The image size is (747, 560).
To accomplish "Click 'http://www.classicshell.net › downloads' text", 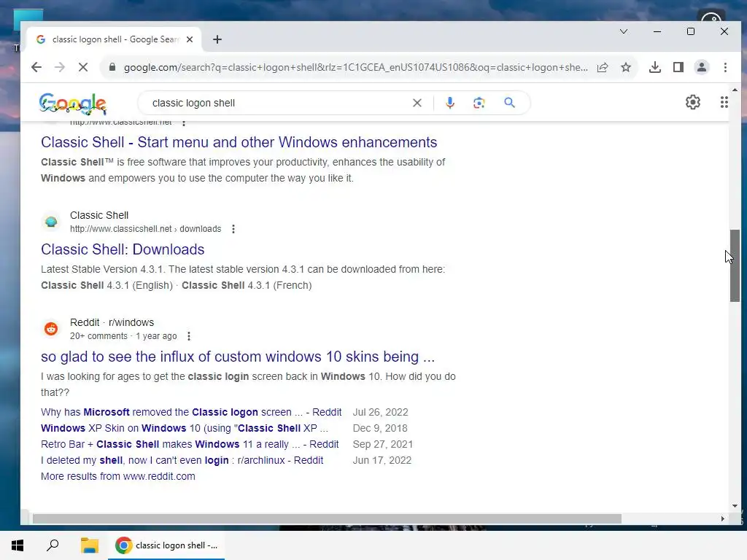I will coord(145,229).
